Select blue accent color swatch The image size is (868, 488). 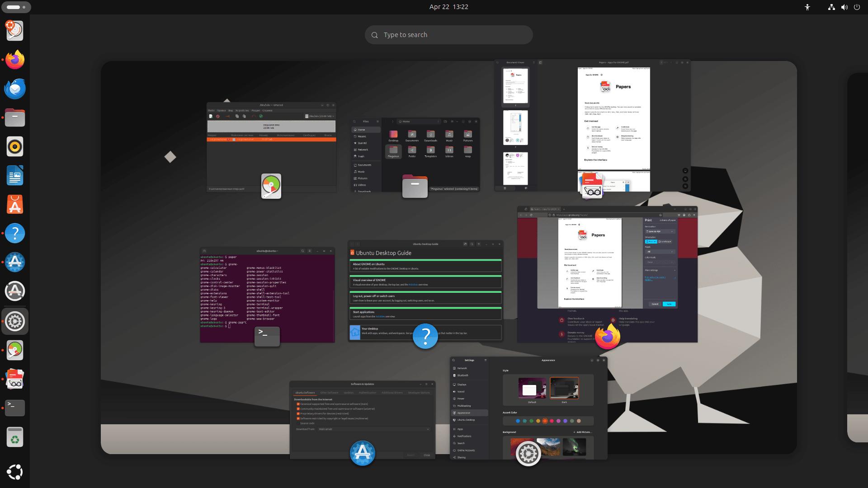[x=518, y=421]
